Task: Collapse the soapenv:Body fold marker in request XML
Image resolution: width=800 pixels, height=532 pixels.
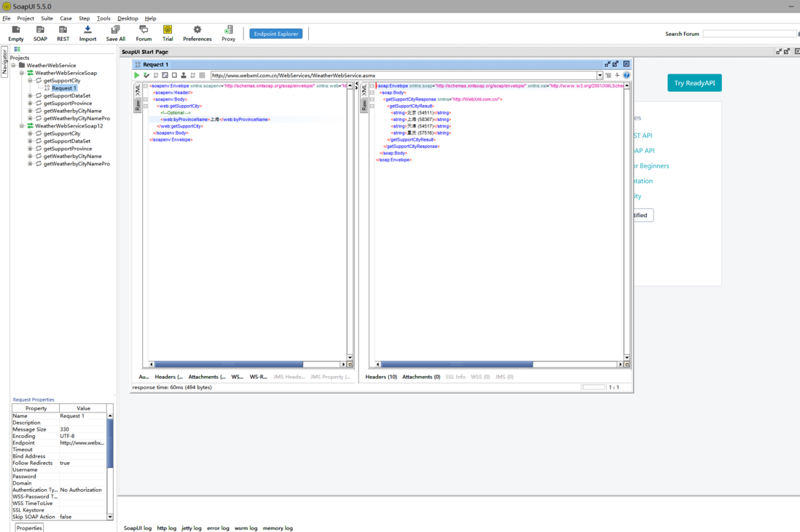Action: (146, 99)
